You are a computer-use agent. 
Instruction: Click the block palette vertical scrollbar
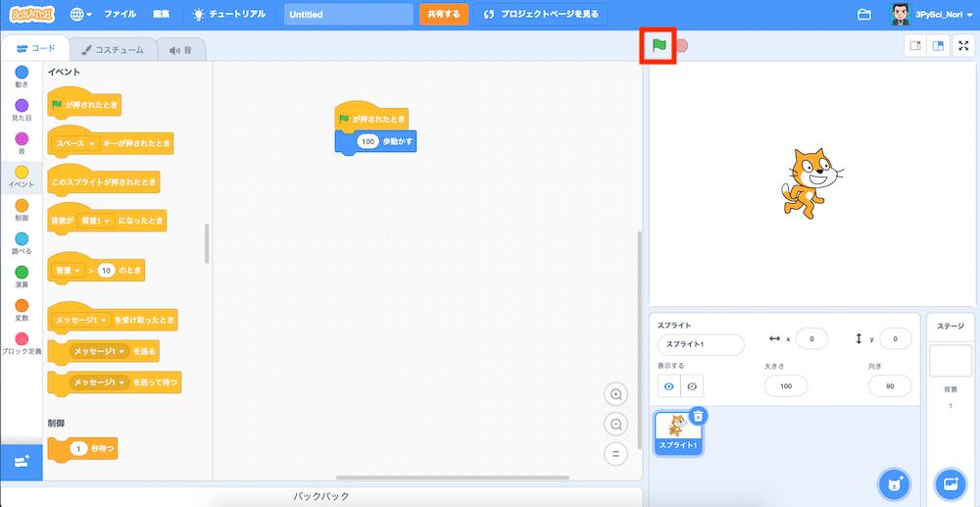[207, 243]
